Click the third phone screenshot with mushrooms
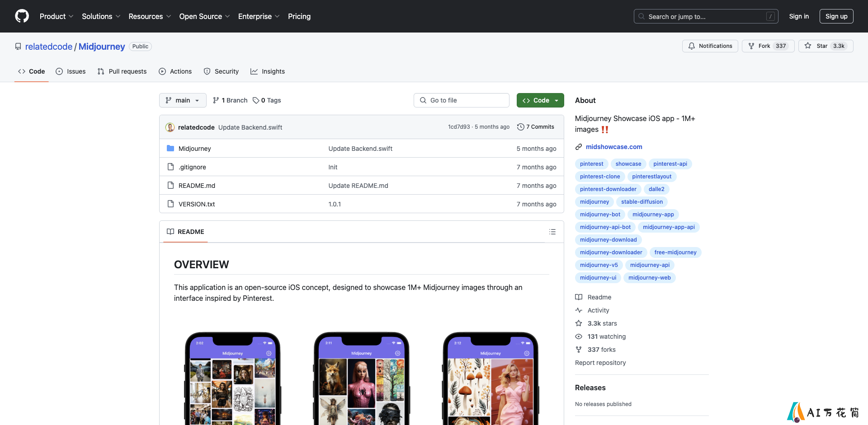 coord(491,378)
